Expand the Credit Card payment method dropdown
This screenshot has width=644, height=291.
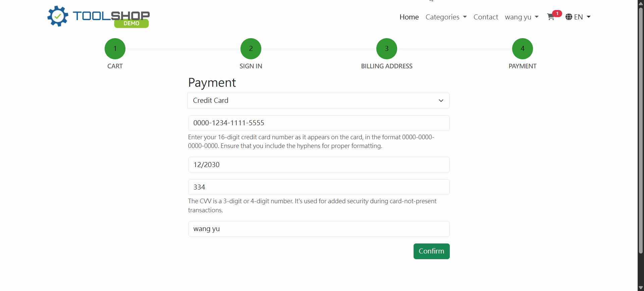pyautogui.click(x=318, y=100)
